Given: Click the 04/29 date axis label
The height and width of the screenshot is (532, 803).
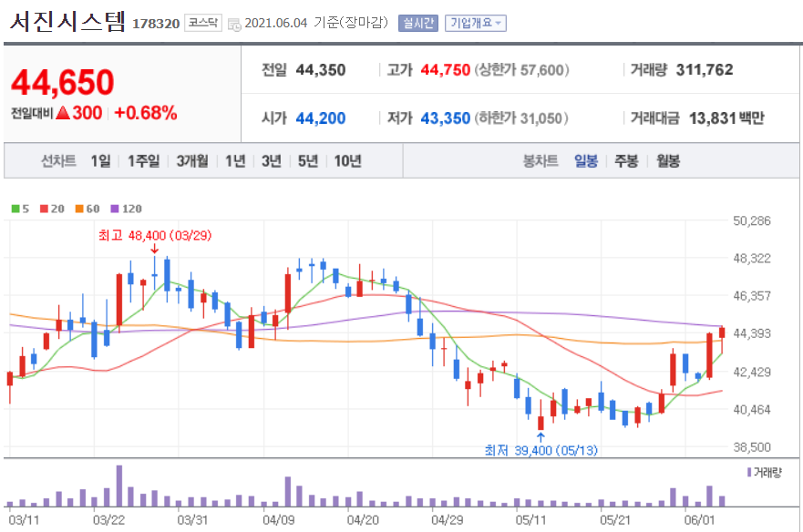Looking at the screenshot, I should (x=448, y=520).
